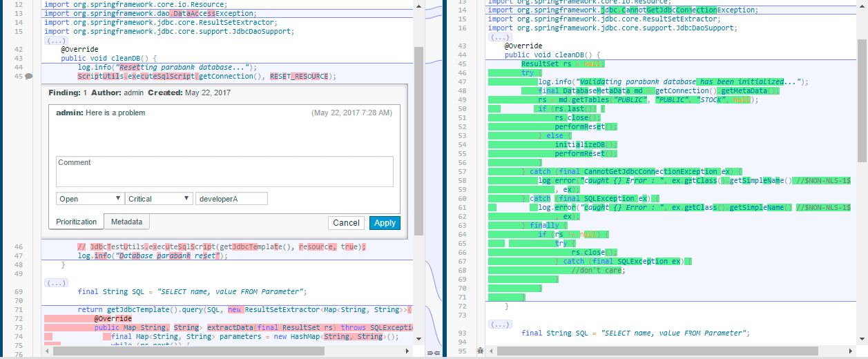Click the left pane vertical scrollbar thumb

(x=418, y=142)
